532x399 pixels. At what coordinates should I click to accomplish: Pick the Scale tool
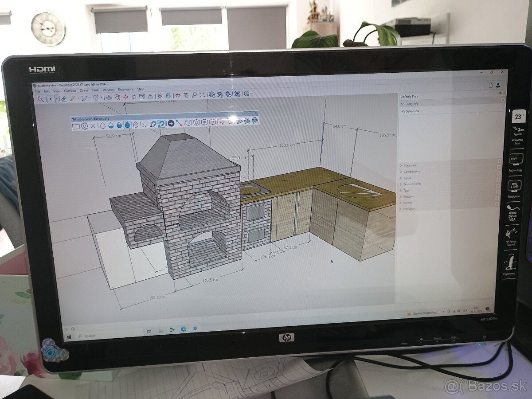(x=142, y=97)
